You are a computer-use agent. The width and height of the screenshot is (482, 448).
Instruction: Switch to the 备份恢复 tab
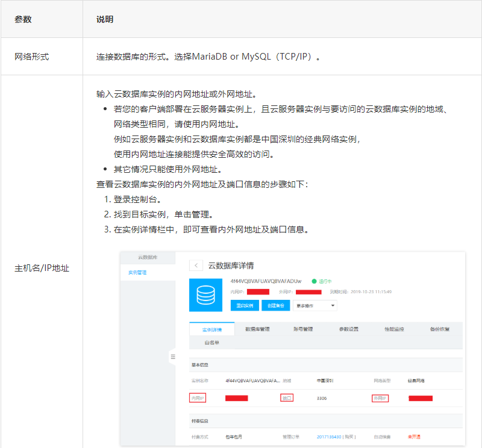pos(439,329)
